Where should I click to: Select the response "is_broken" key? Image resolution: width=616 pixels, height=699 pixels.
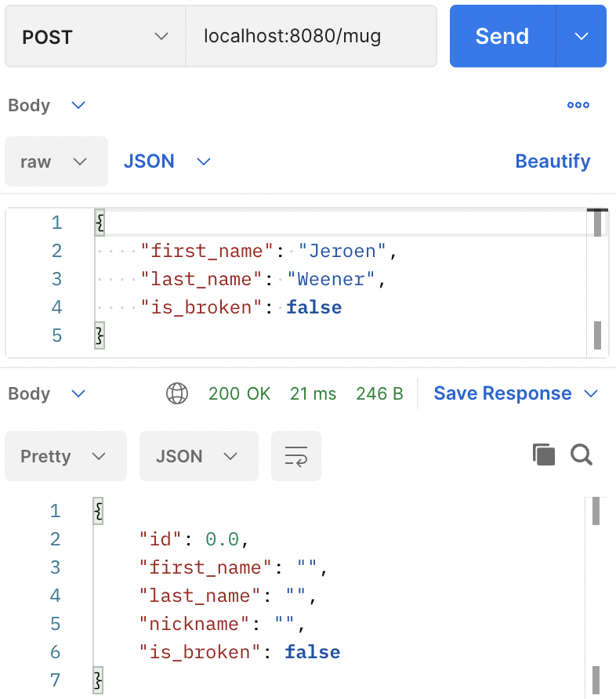click(x=200, y=652)
